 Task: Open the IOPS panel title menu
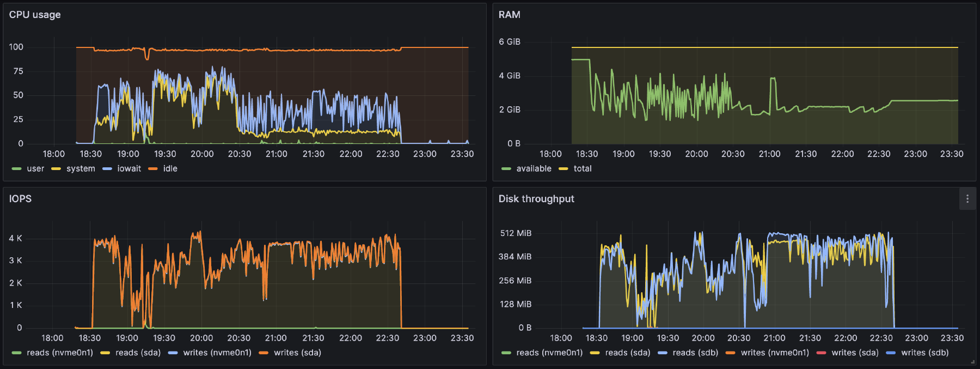pos(20,199)
